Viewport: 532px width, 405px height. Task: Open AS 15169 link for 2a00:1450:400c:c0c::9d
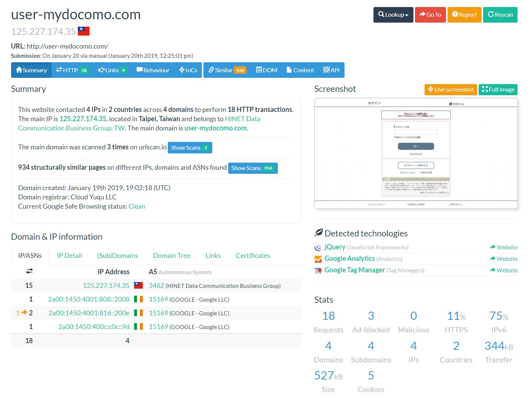(x=159, y=327)
